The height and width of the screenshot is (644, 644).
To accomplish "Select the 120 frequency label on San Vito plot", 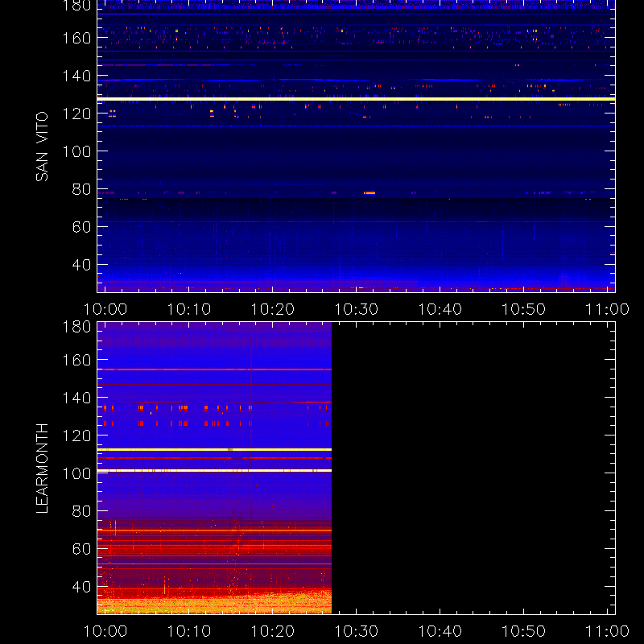I will 76,114.
